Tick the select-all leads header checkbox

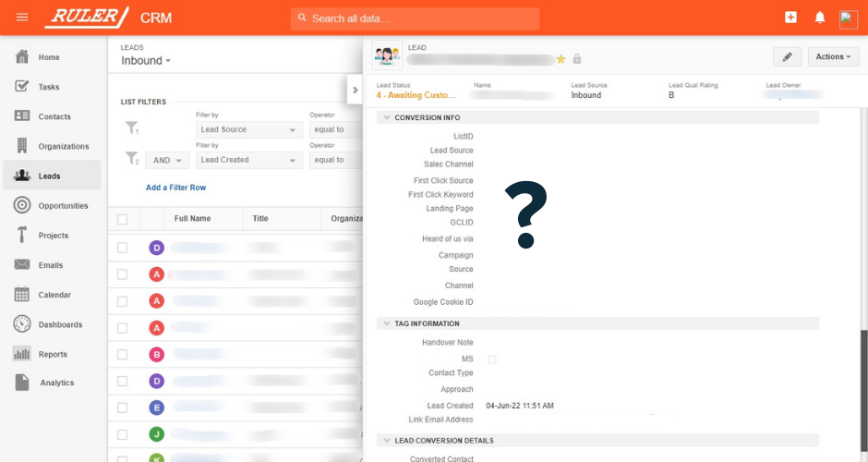(x=122, y=219)
